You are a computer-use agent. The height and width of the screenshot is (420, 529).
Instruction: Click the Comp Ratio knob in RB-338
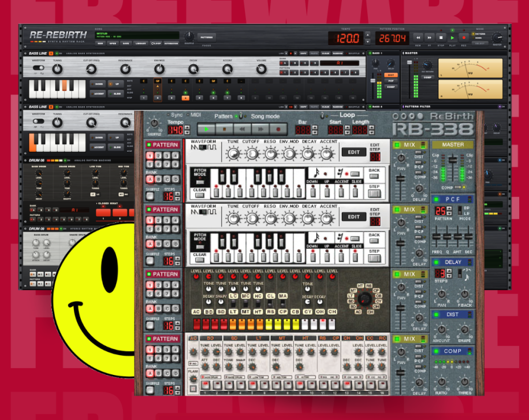point(441,381)
